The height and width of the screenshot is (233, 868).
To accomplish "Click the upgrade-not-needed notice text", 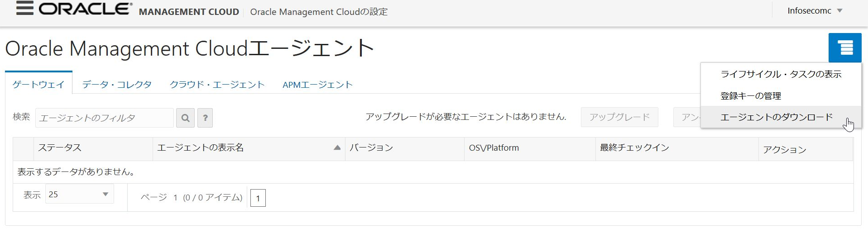I will click(x=466, y=117).
